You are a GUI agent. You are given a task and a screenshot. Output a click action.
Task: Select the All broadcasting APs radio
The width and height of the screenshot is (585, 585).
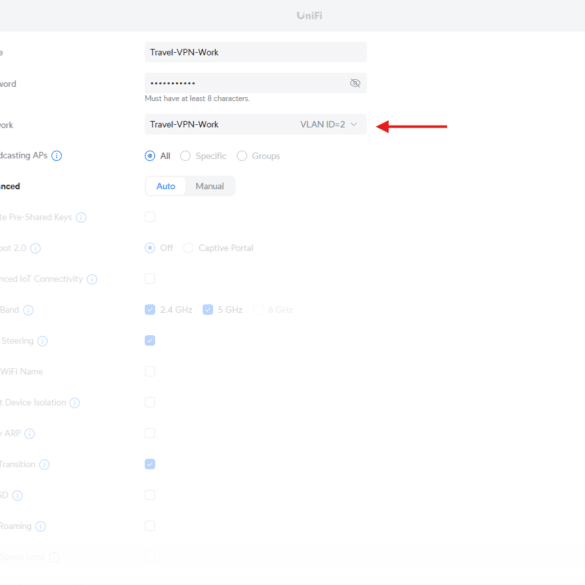coord(150,156)
